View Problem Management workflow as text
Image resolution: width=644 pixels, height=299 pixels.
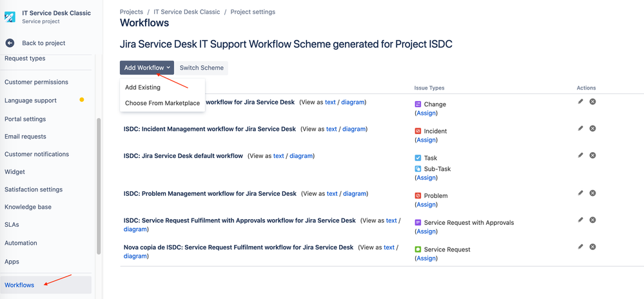pyautogui.click(x=332, y=193)
